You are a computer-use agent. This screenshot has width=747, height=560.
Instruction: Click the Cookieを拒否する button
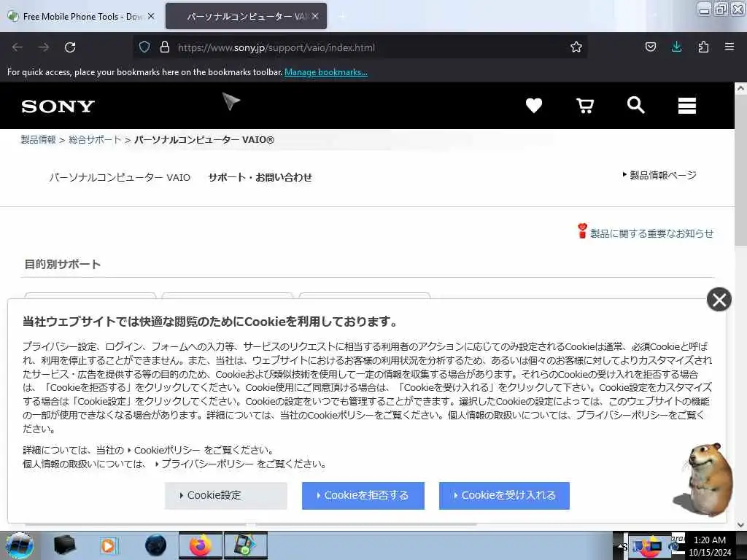pos(363,496)
